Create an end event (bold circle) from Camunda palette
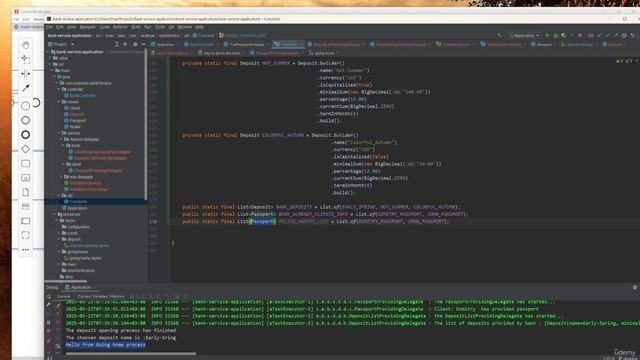 pos(25,135)
